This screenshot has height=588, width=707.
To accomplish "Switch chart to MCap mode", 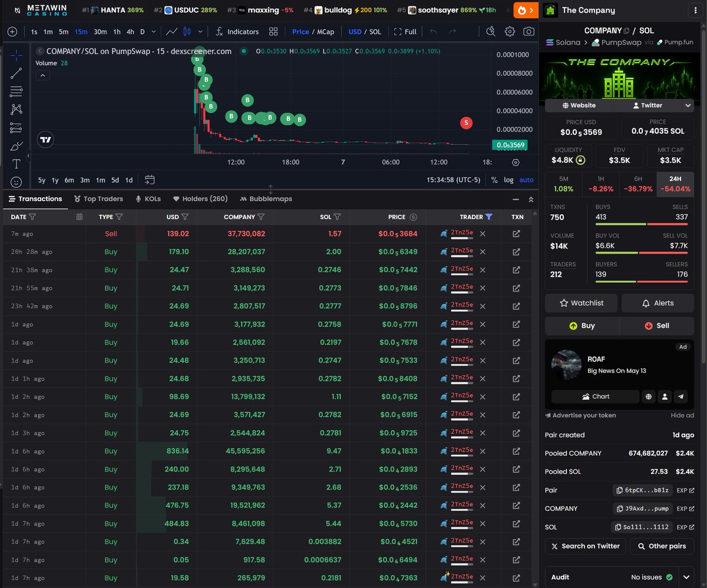I will point(326,32).
